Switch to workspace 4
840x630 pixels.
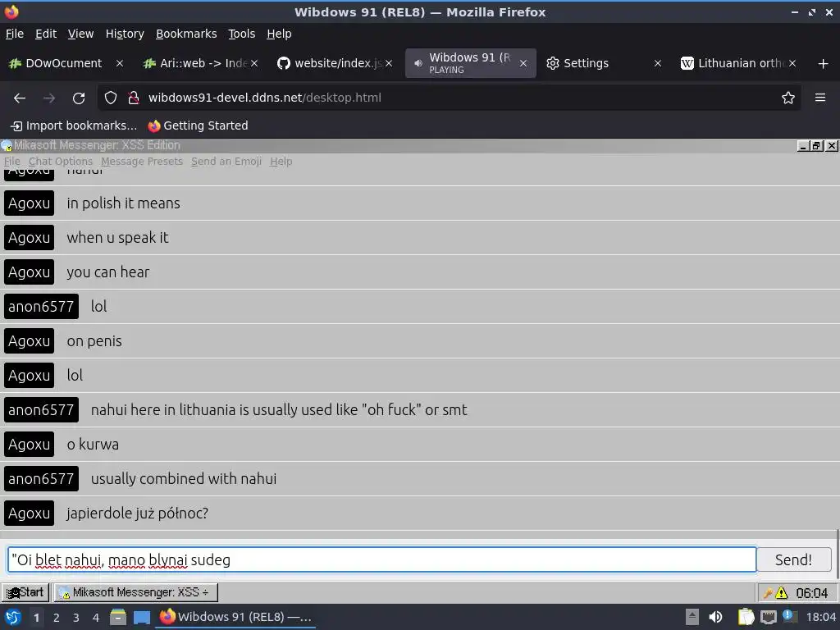[x=96, y=618]
